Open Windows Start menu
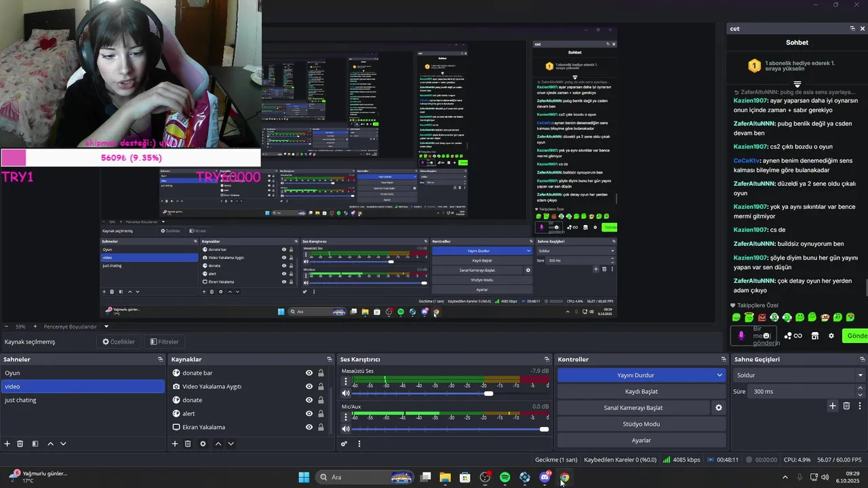The width and height of the screenshot is (868, 488). pyautogui.click(x=304, y=477)
